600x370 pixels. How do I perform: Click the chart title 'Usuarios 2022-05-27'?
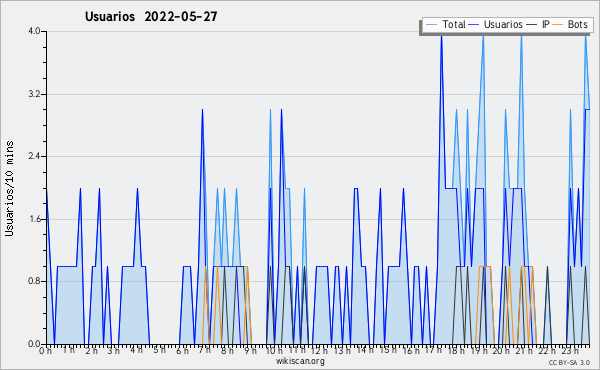pyautogui.click(x=151, y=16)
